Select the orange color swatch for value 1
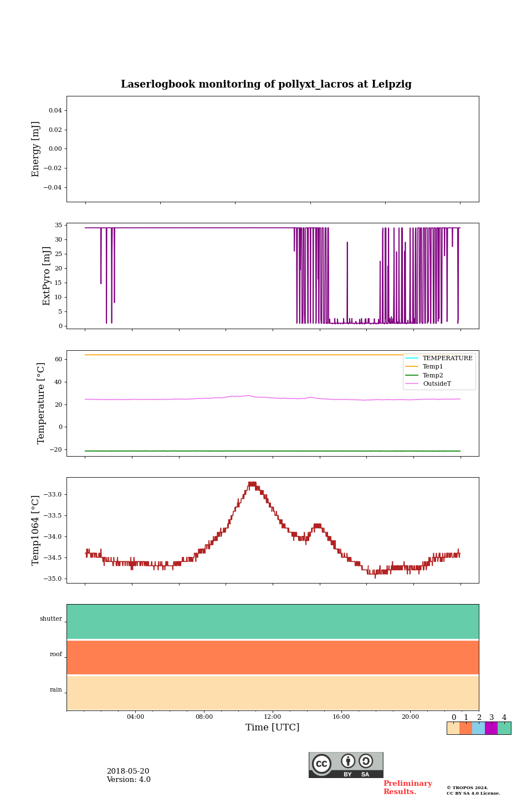This screenshot has height=798, width=532. click(x=465, y=728)
